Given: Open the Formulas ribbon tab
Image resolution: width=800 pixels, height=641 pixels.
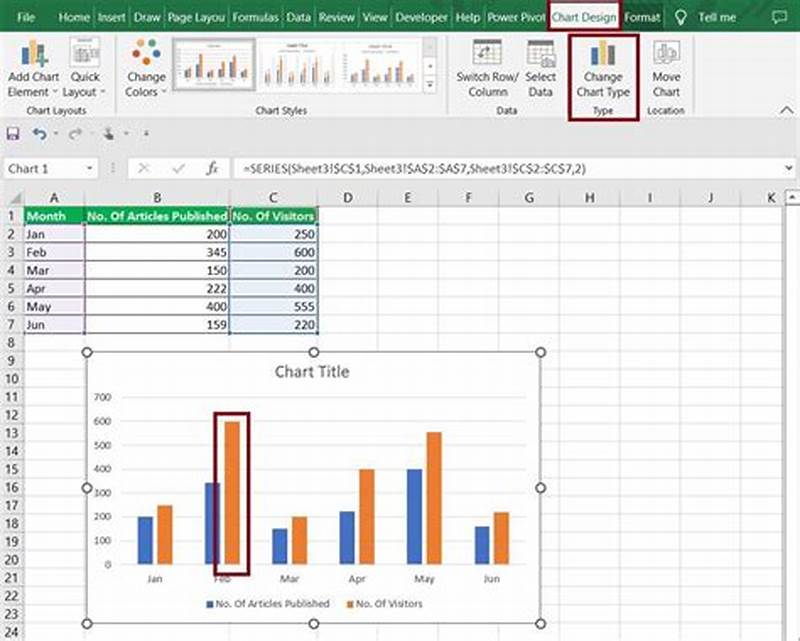Looking at the screenshot, I should (256, 17).
